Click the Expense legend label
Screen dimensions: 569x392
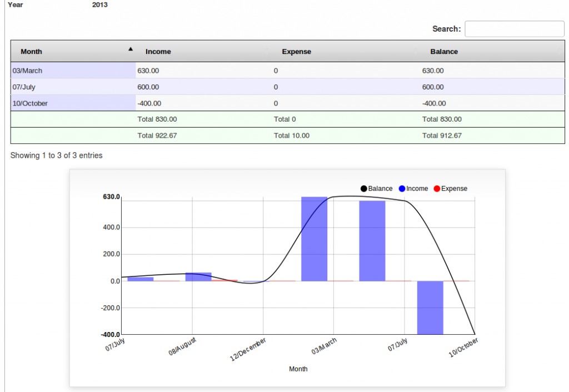coord(454,189)
